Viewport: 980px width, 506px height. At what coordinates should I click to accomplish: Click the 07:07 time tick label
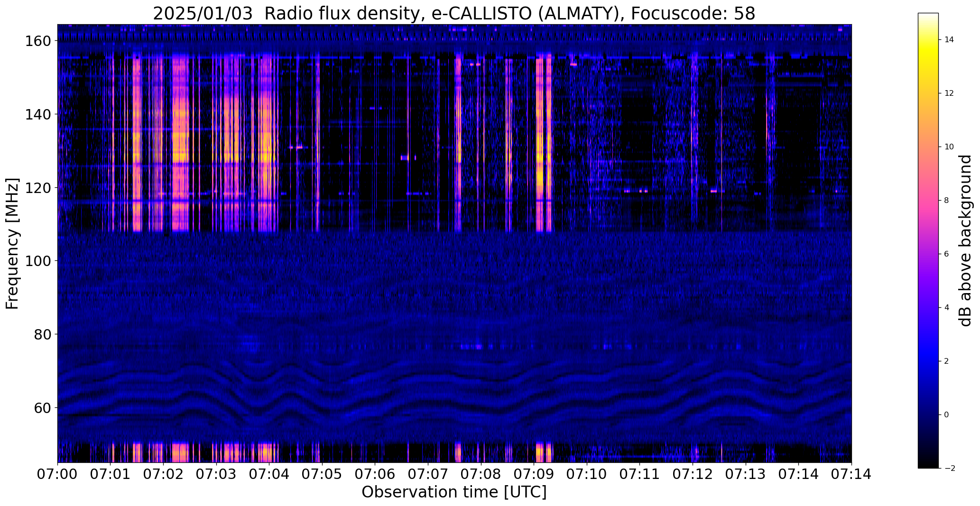[x=428, y=475]
